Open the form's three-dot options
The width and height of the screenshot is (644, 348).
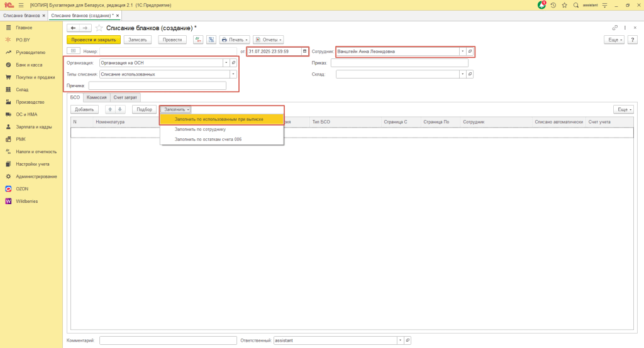625,28
